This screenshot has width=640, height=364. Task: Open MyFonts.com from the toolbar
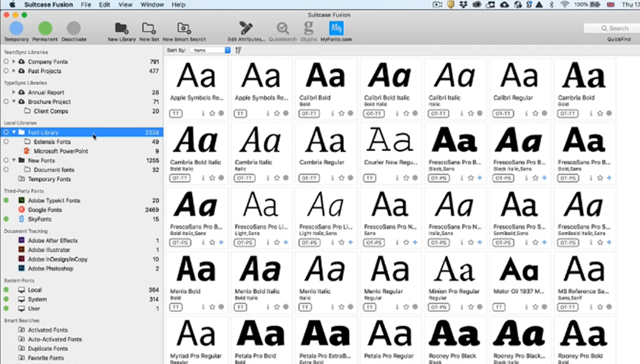pos(336,28)
